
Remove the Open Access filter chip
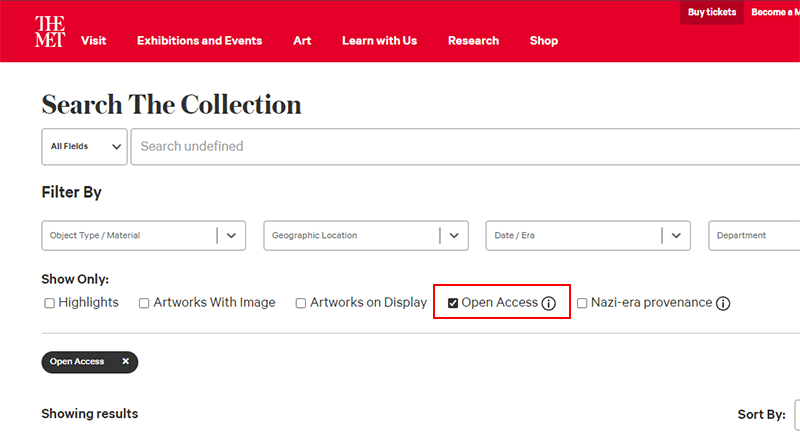pyautogui.click(x=125, y=361)
